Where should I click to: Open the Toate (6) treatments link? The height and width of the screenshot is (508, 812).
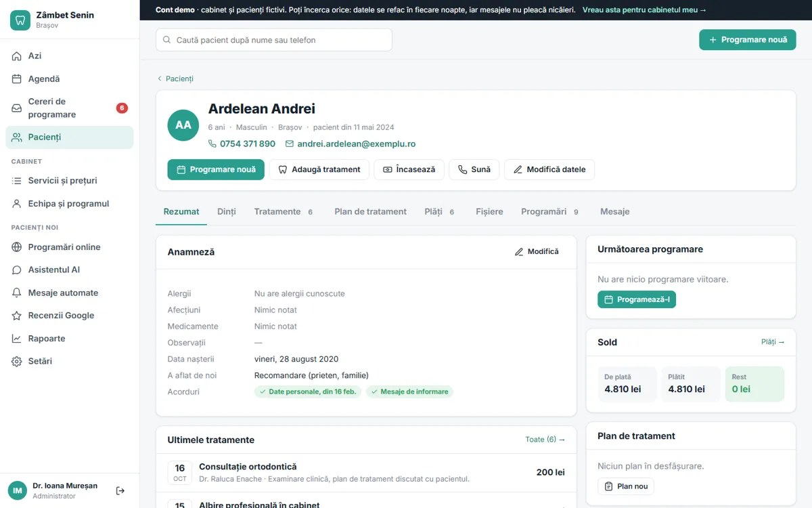(x=545, y=440)
